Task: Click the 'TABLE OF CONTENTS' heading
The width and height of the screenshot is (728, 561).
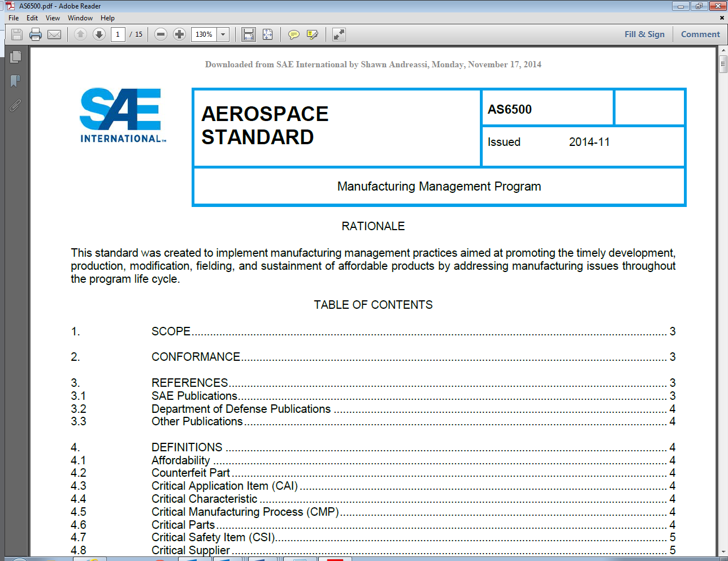Action: pos(373,305)
